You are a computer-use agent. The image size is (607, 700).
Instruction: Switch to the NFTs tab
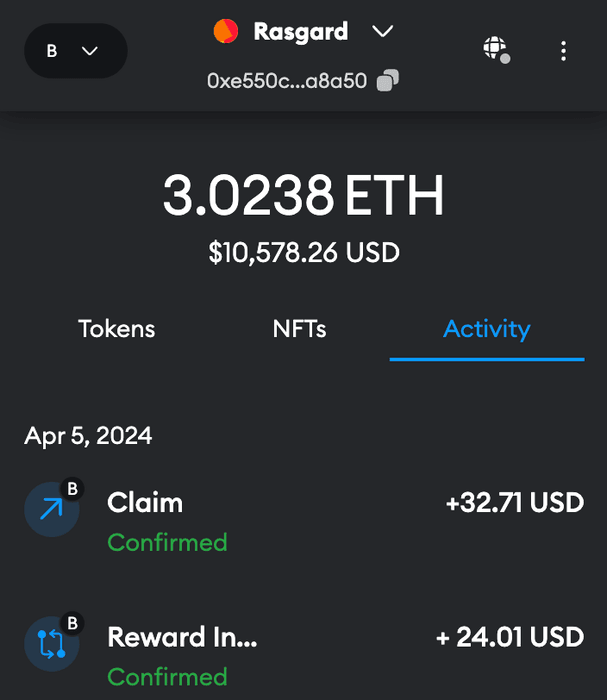point(299,329)
